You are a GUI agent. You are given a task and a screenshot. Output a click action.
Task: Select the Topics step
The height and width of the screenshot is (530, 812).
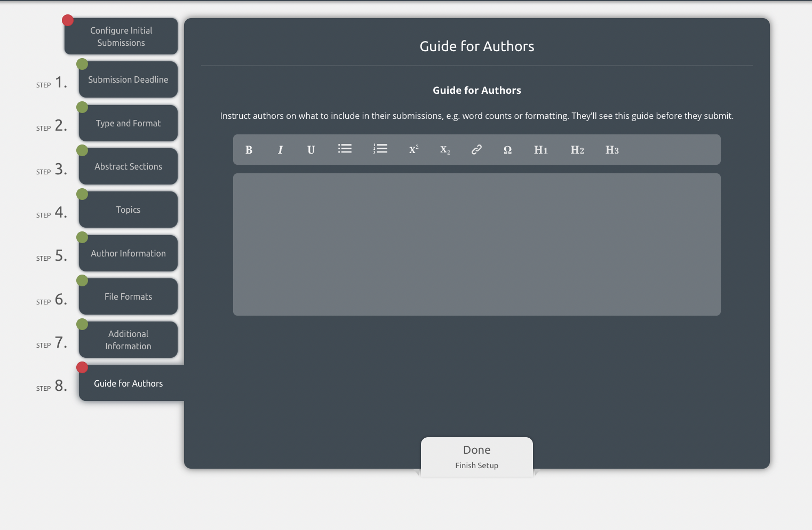pyautogui.click(x=128, y=210)
